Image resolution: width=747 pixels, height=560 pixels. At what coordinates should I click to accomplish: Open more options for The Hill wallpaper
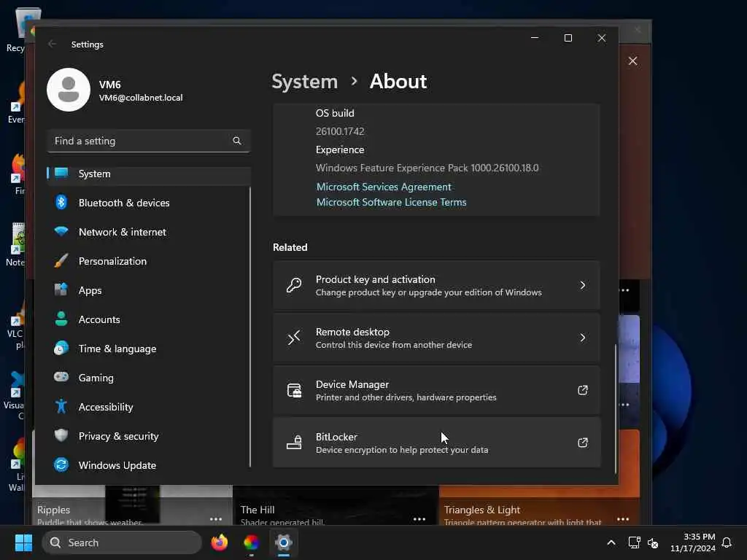[x=419, y=518]
